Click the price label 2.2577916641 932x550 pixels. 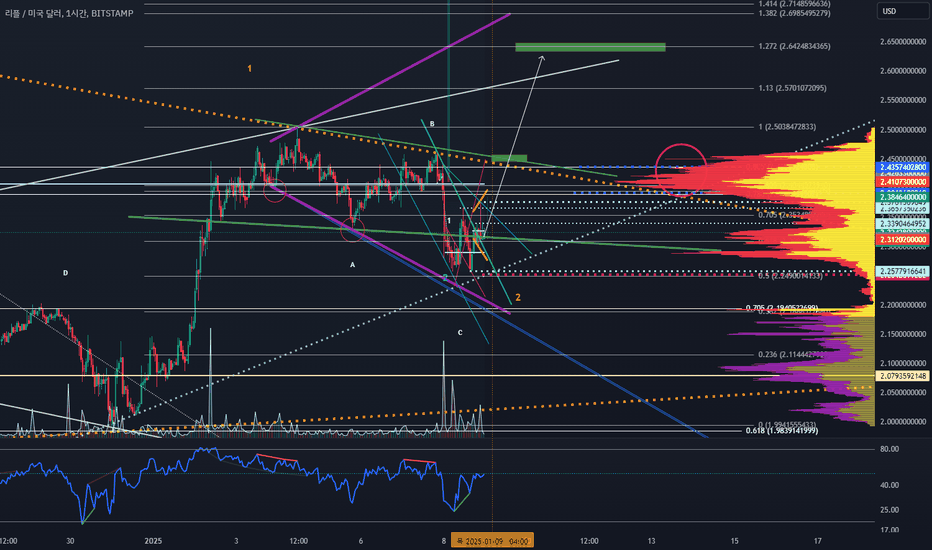(x=903, y=272)
